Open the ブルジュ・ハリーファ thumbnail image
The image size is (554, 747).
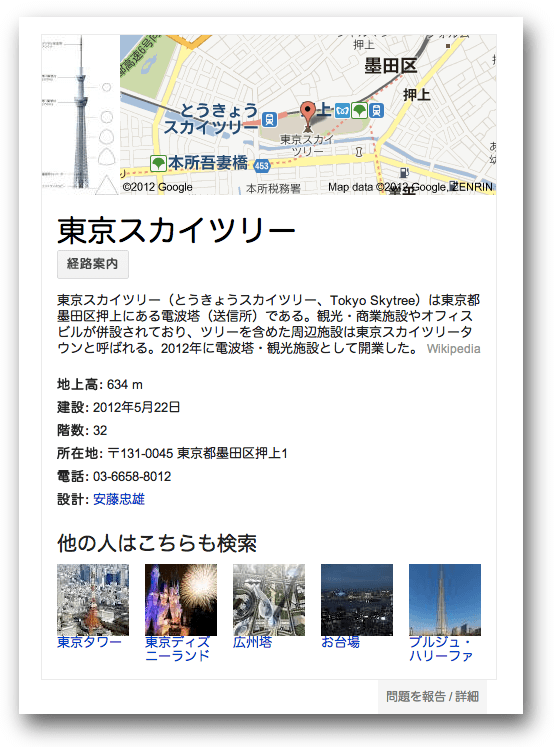445,600
